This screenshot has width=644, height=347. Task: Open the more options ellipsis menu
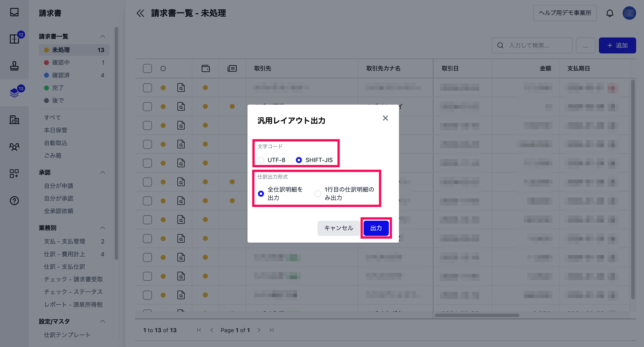585,46
